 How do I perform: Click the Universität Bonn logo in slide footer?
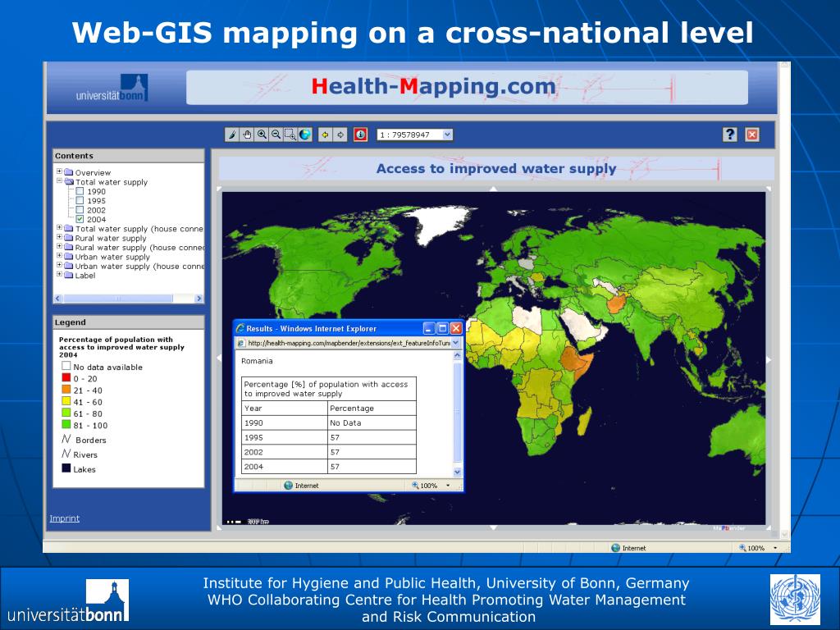coord(69,601)
